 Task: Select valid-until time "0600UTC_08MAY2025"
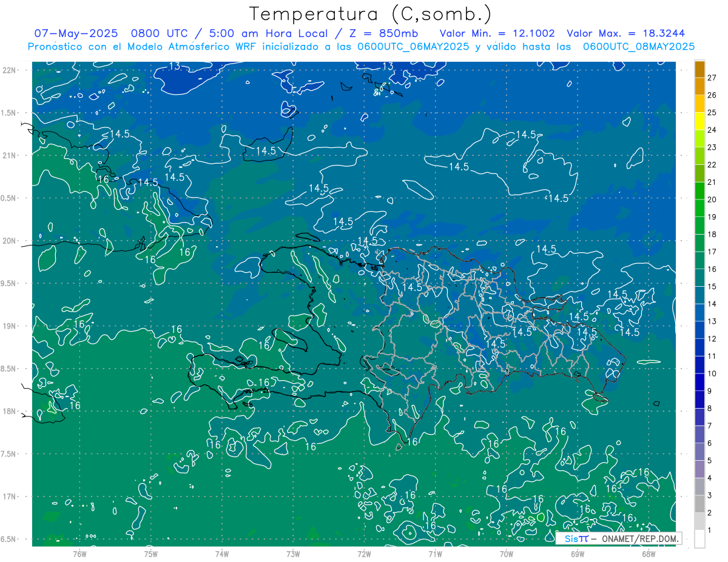tap(639, 47)
